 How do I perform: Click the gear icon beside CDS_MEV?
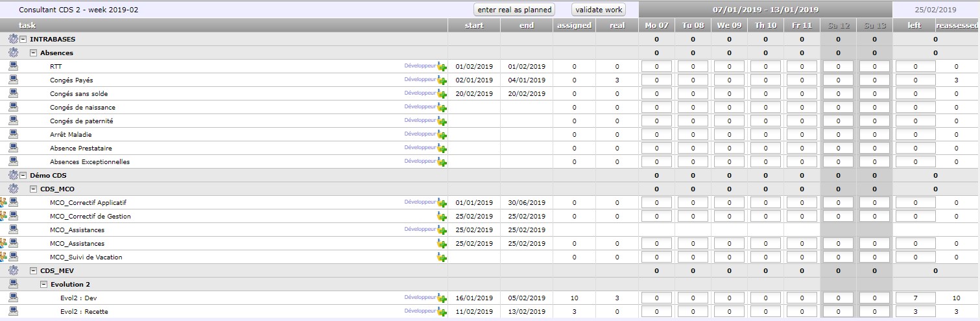click(x=14, y=270)
